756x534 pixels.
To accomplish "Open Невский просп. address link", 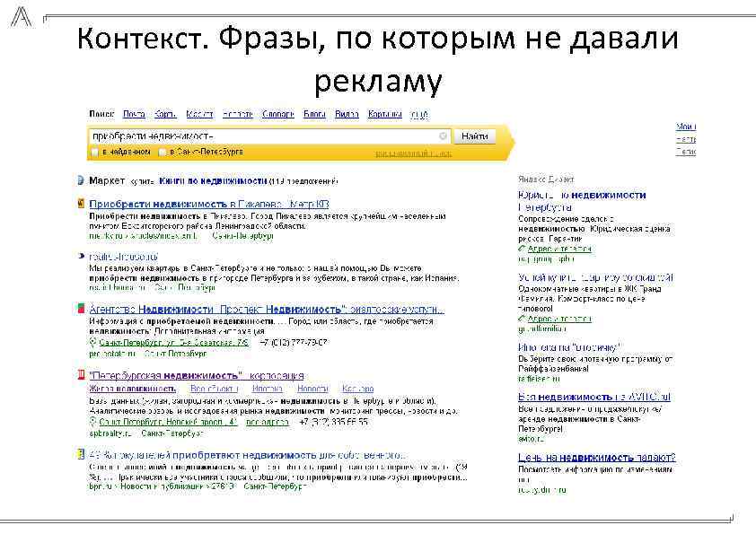I will point(168,422).
